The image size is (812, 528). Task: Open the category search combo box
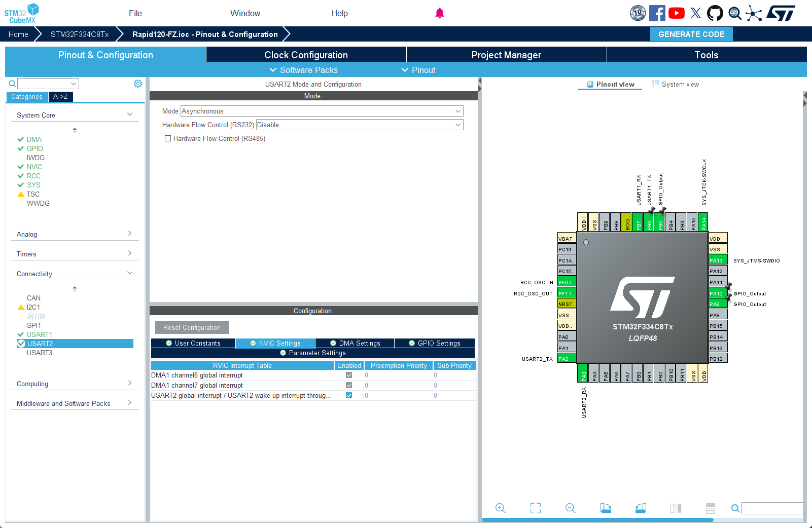(x=48, y=84)
